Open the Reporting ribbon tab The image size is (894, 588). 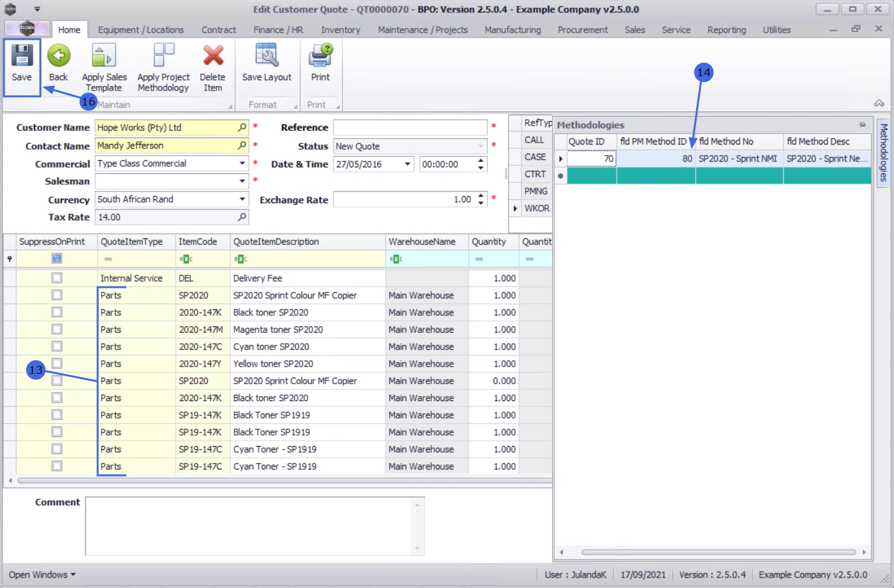[727, 30]
